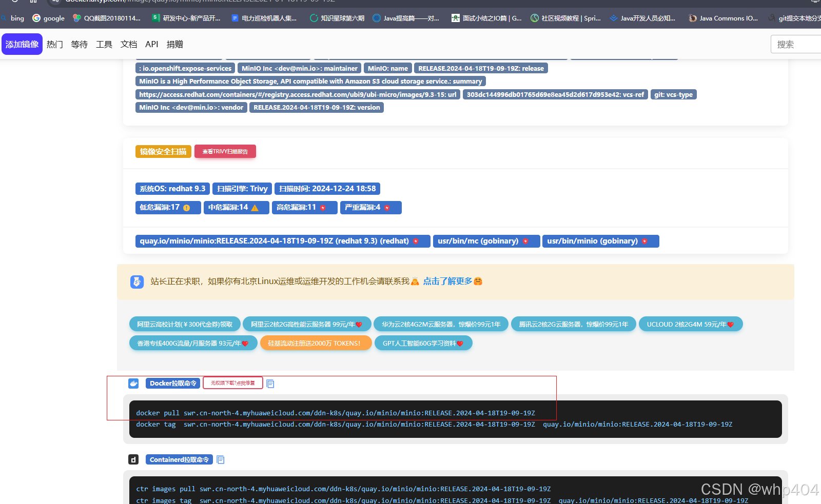Click the Docker拉取命令 label
This screenshot has width=821, height=504.
[x=173, y=383]
